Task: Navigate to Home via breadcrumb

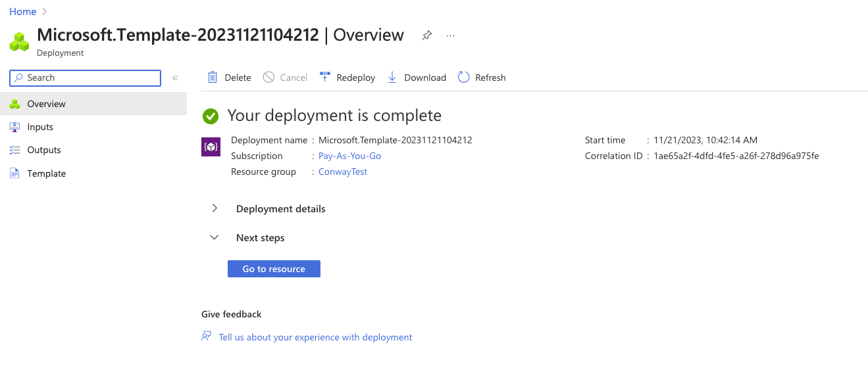Action: (x=22, y=12)
